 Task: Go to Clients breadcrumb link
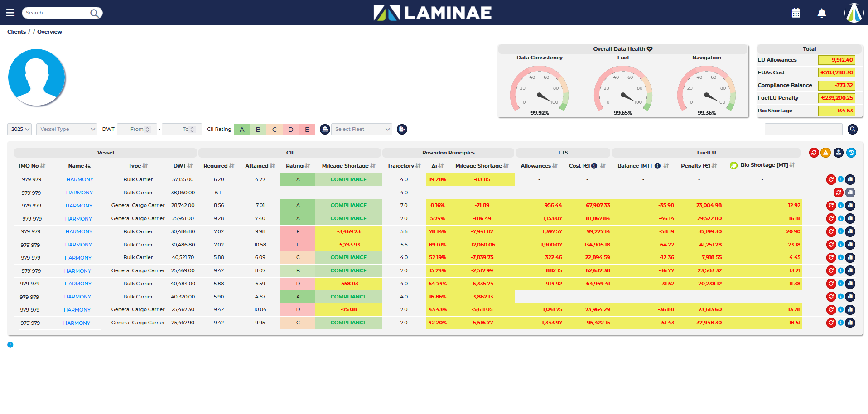click(16, 32)
